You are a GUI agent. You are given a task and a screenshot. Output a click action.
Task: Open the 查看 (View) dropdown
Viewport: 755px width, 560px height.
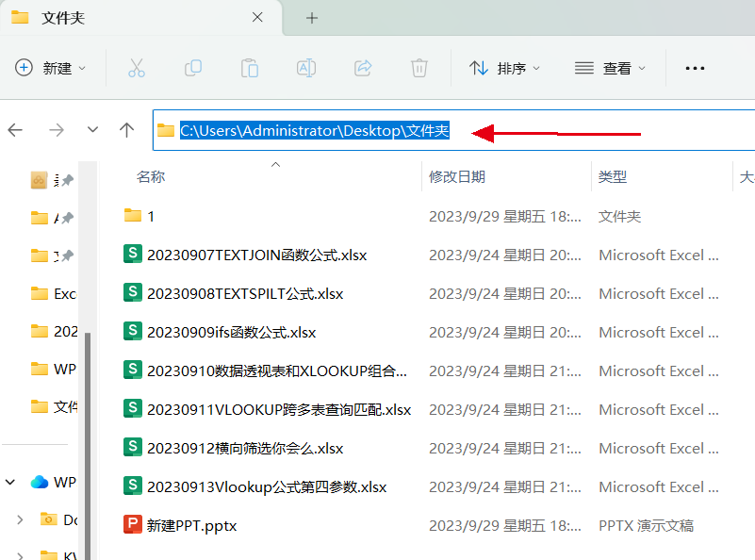[x=610, y=68]
